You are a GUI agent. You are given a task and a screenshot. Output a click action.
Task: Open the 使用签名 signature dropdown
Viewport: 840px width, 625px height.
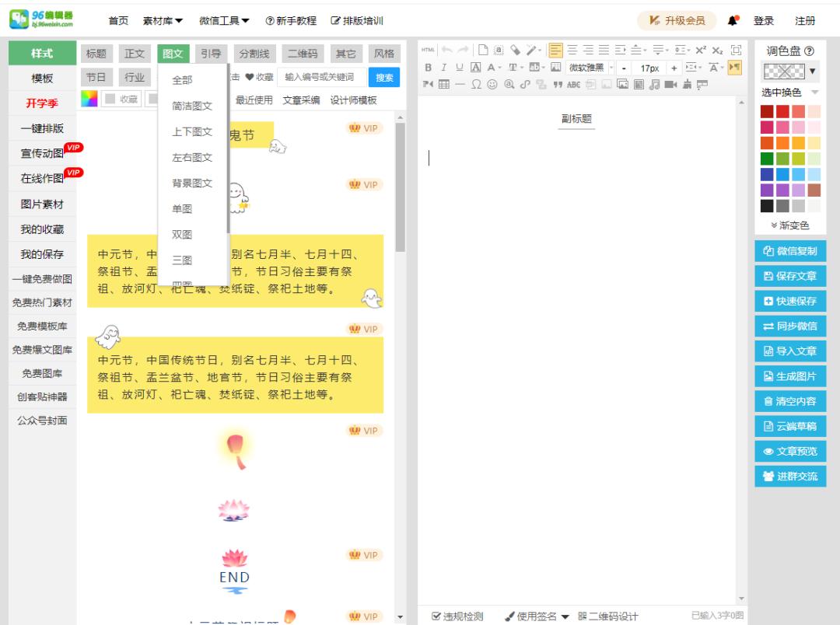[537, 615]
